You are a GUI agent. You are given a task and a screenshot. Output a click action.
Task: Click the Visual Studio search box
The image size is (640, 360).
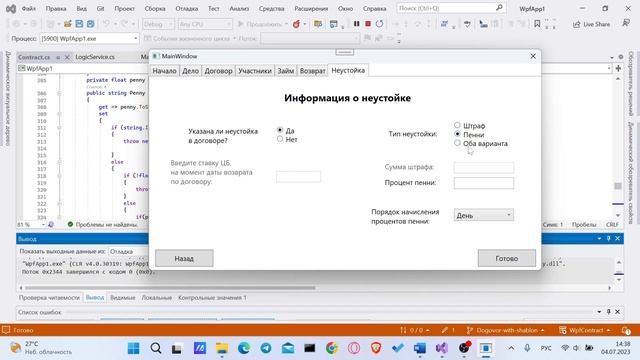coord(451,8)
